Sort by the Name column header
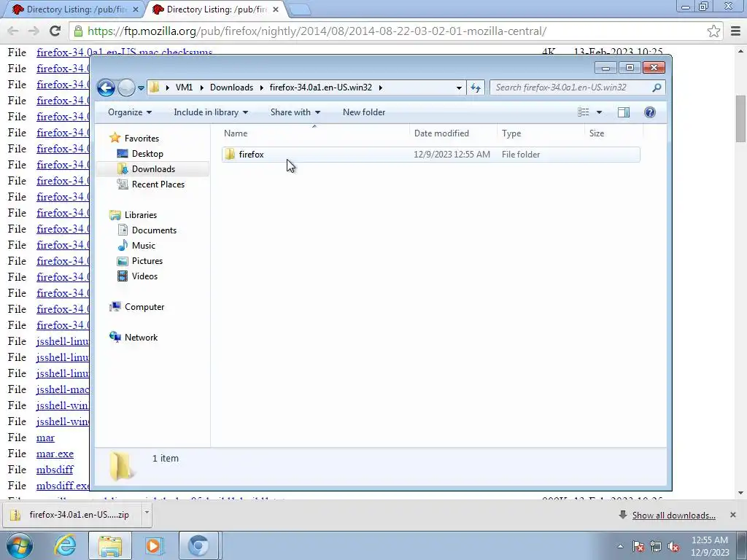 (314, 133)
